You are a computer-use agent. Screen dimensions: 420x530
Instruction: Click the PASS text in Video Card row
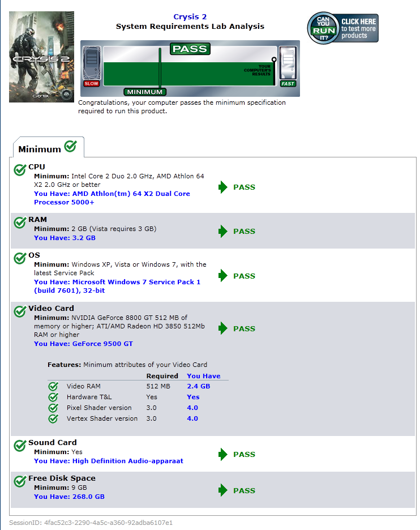coord(244,328)
